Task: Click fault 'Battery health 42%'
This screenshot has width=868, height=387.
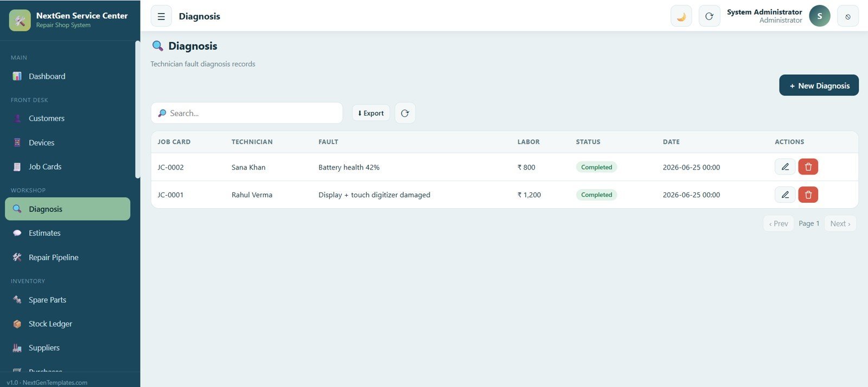Action: pos(349,167)
